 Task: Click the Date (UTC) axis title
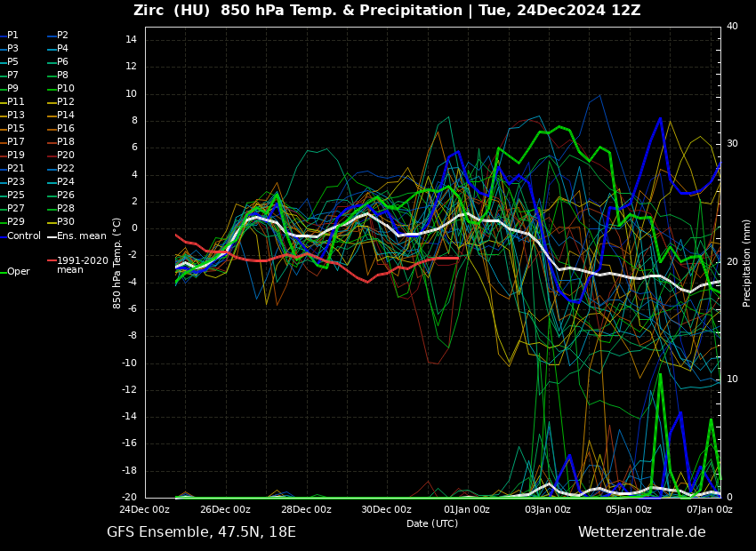[x=432, y=523]
